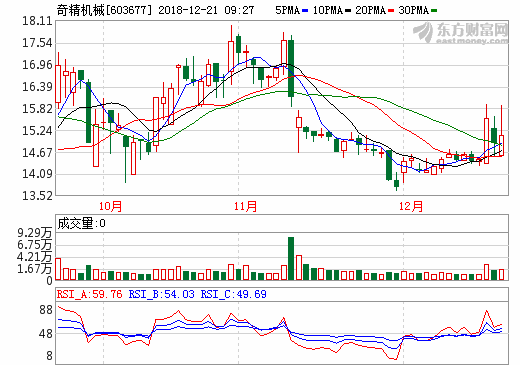Click the stock title 奇精机械[603677]

(x=104, y=10)
